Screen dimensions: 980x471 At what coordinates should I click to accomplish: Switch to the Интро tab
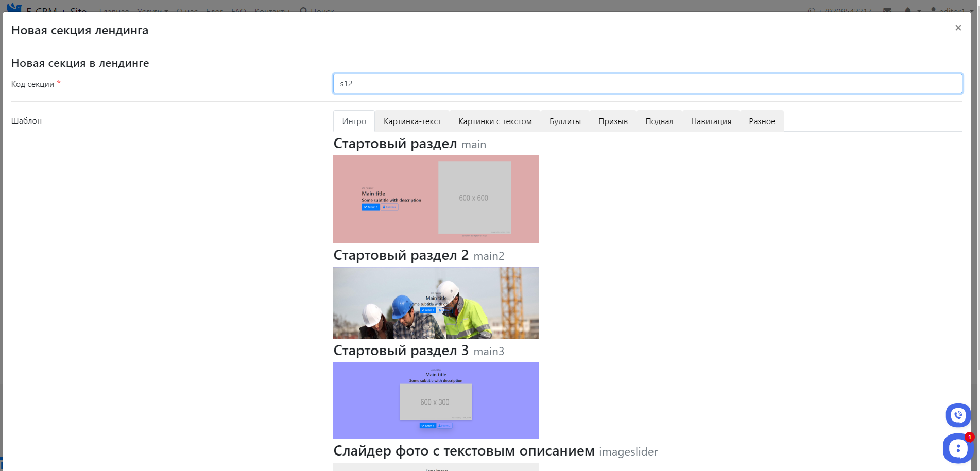click(354, 121)
